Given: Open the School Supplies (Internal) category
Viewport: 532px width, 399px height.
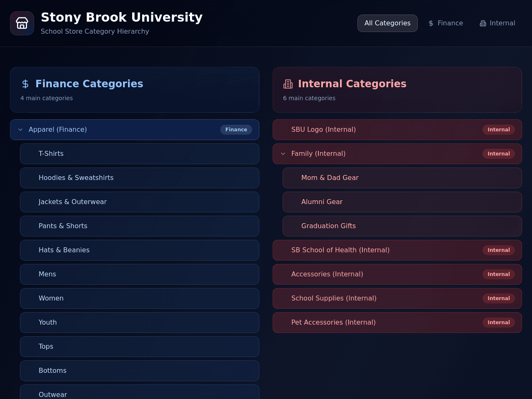Looking at the screenshot, I should coord(397,298).
